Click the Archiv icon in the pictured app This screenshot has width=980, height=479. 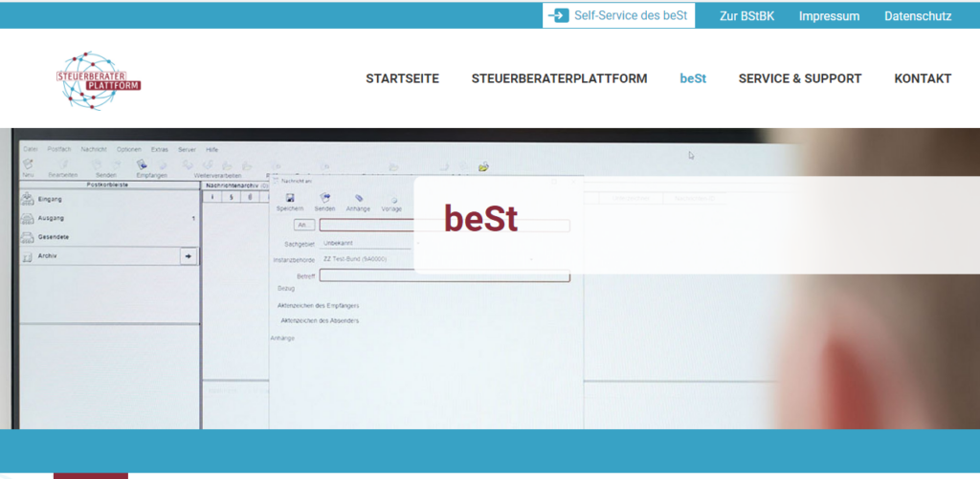(x=27, y=256)
